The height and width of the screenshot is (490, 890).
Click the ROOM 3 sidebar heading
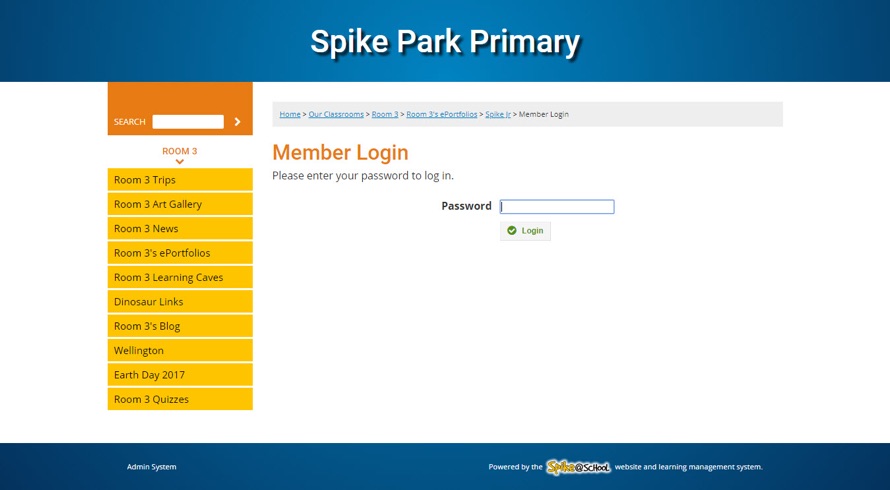pos(179,151)
